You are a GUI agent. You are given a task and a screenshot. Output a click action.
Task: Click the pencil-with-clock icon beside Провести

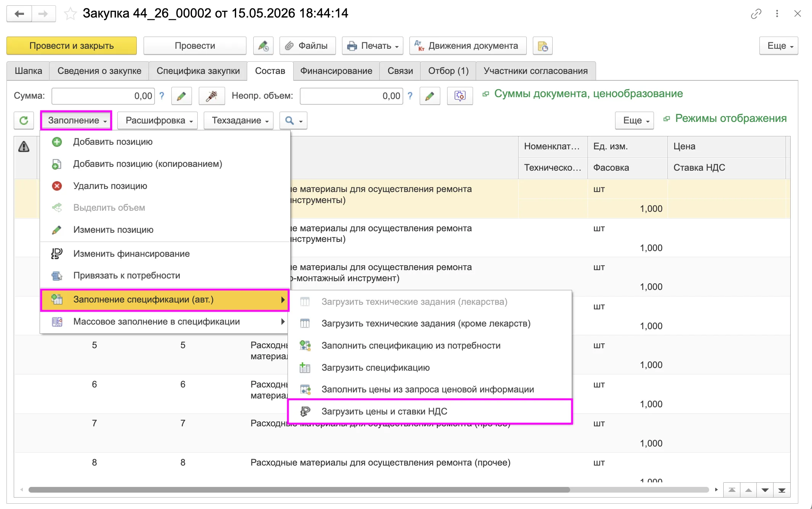pyautogui.click(x=263, y=46)
